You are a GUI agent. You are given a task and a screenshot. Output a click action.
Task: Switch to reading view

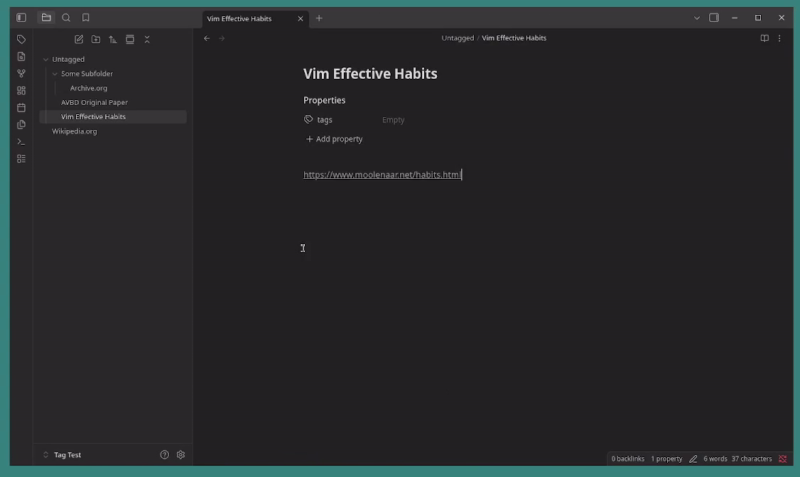tap(764, 38)
